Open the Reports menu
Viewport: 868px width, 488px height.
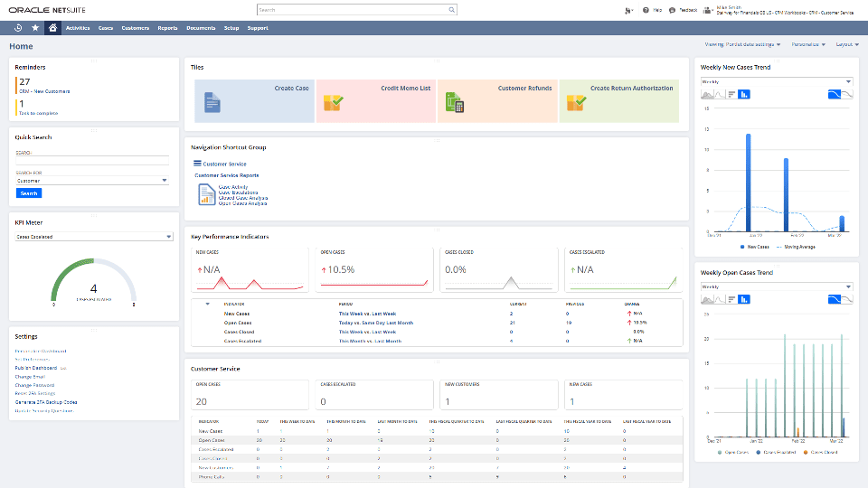click(x=167, y=28)
